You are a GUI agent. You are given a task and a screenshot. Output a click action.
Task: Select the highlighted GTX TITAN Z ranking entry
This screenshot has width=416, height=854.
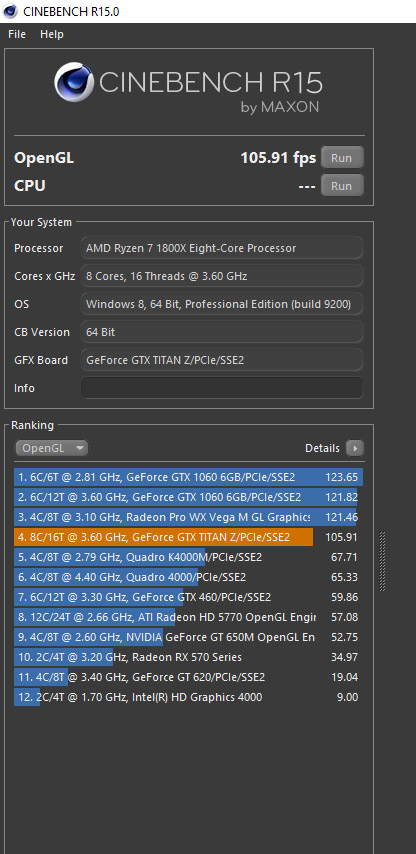tap(188, 537)
